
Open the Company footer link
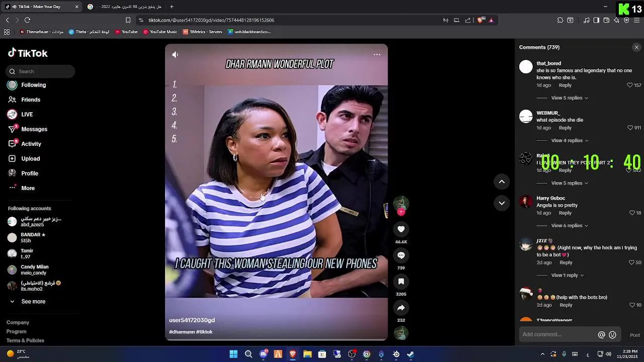tap(18, 323)
